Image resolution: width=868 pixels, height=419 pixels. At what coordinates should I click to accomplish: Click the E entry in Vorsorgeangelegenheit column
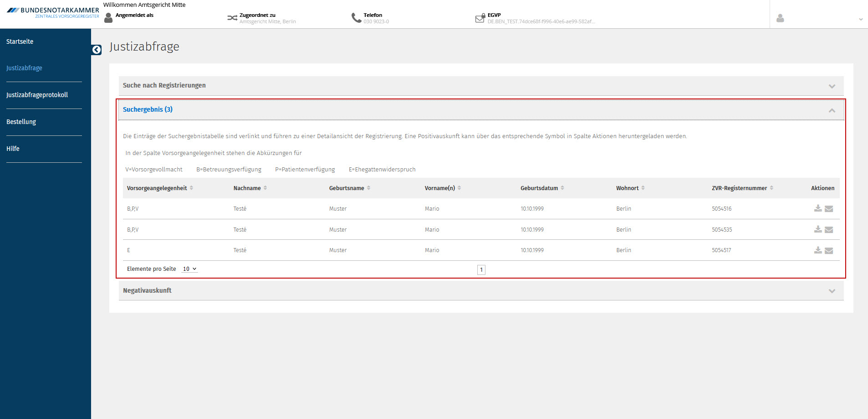click(x=128, y=250)
